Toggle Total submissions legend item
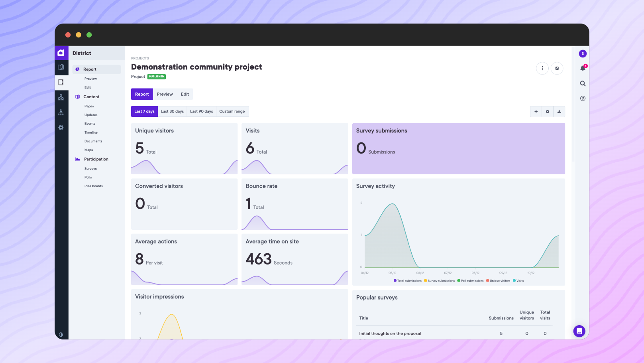This screenshot has height=363, width=644. (408, 281)
